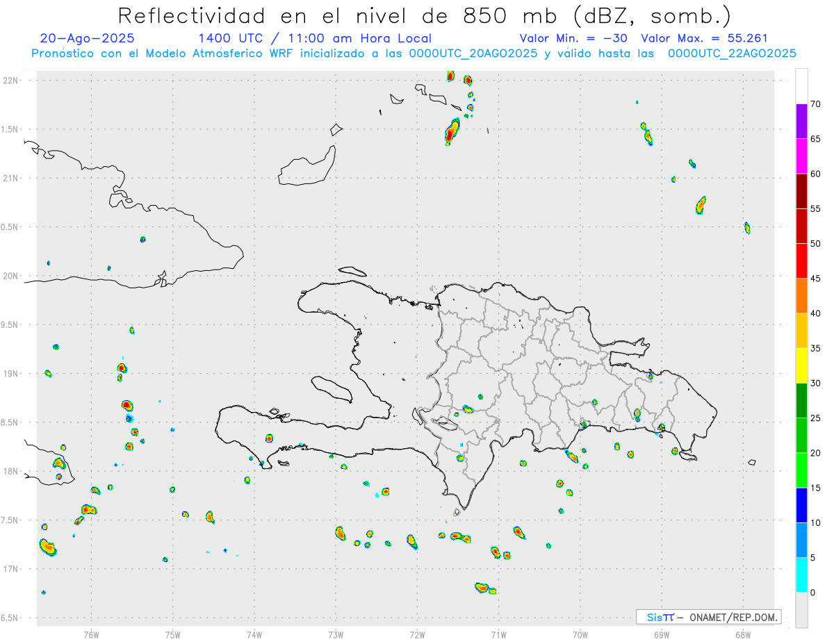Click the colorbar label '55'
The width and height of the screenshot is (834, 644).
click(x=816, y=208)
